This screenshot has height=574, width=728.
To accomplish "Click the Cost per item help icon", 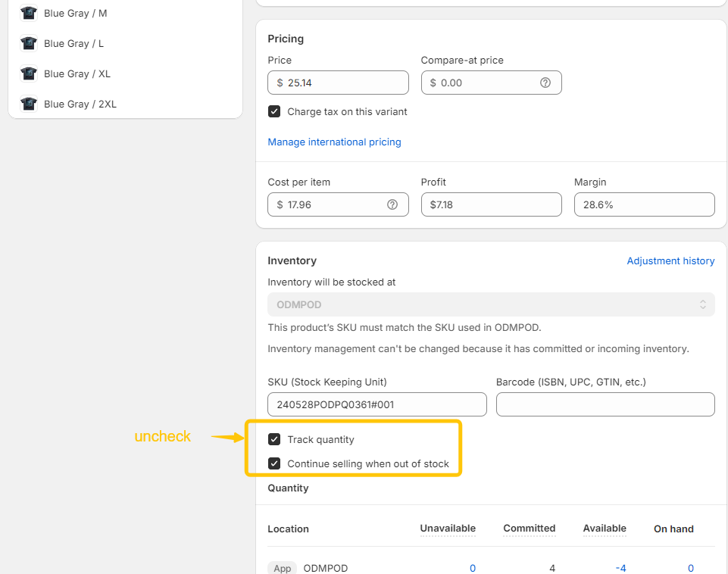I will click(x=392, y=204).
